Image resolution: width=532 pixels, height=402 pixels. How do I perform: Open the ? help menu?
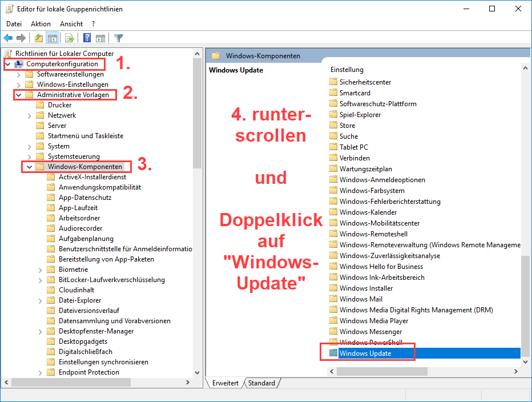93,24
